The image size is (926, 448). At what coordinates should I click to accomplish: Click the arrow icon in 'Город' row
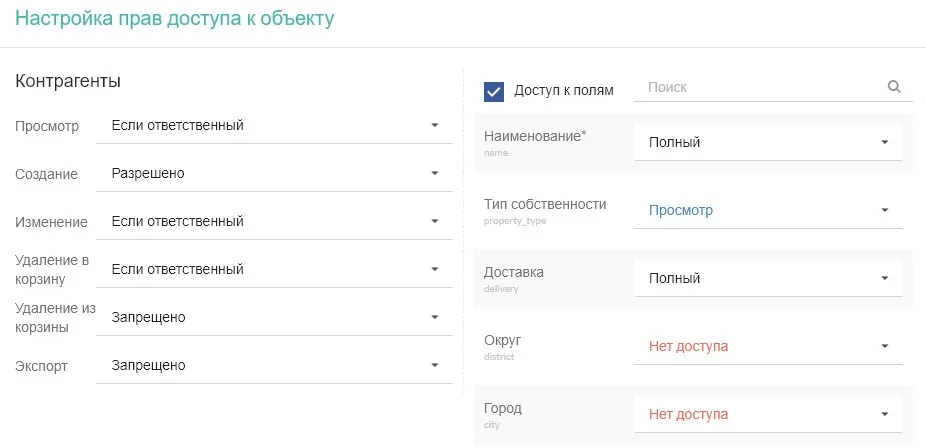884,414
